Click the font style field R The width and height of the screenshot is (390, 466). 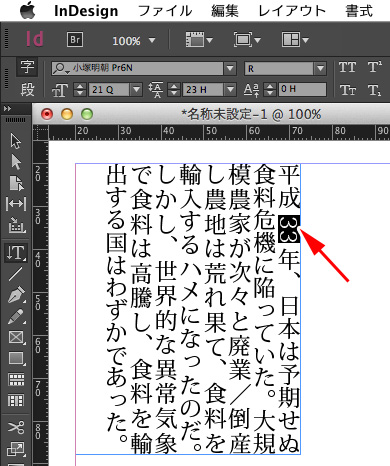point(279,69)
